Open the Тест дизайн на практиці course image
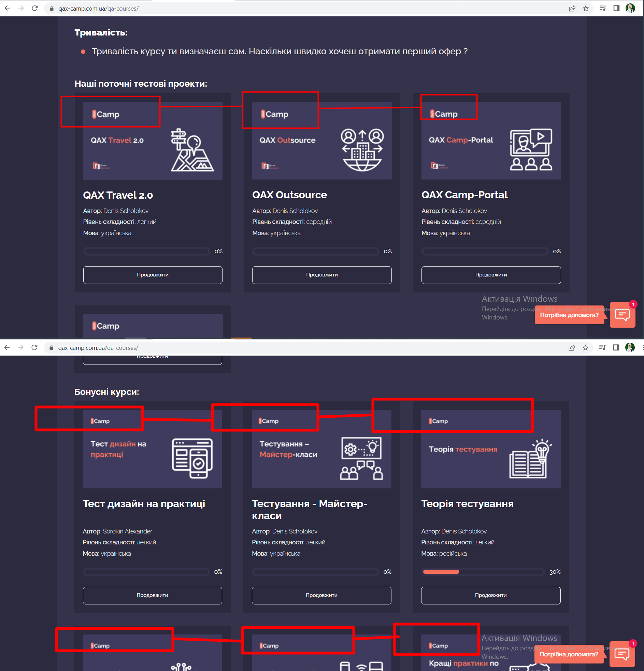The image size is (644, 671). click(152, 449)
